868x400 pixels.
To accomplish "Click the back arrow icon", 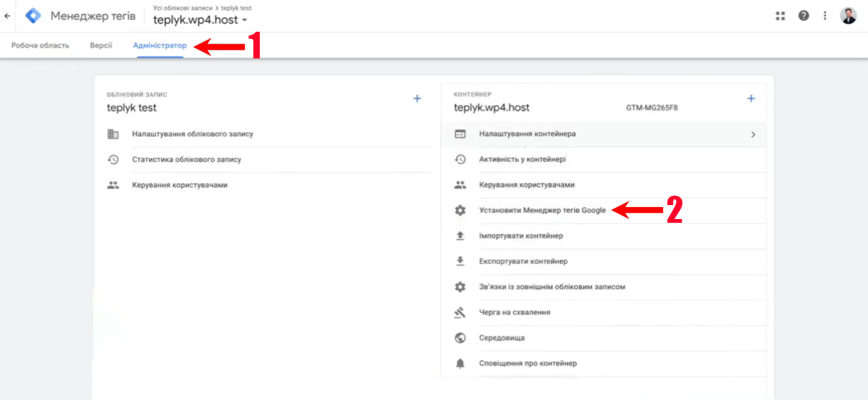I will [x=7, y=16].
